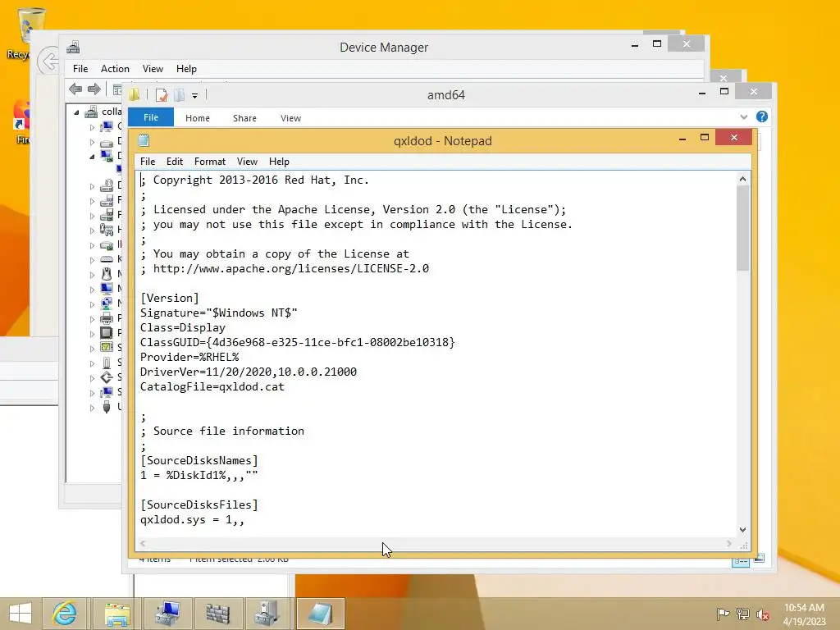Screen dimensions: 840x630
Task: Click the Forward arrow in Device Manager toolbar
Action: tap(94, 89)
